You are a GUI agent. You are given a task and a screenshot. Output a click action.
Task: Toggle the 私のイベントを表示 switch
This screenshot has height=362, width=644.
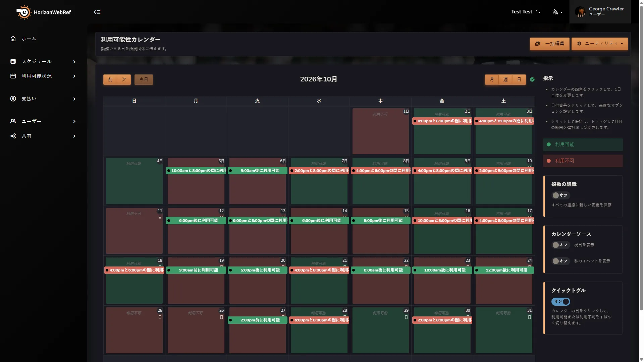click(560, 261)
